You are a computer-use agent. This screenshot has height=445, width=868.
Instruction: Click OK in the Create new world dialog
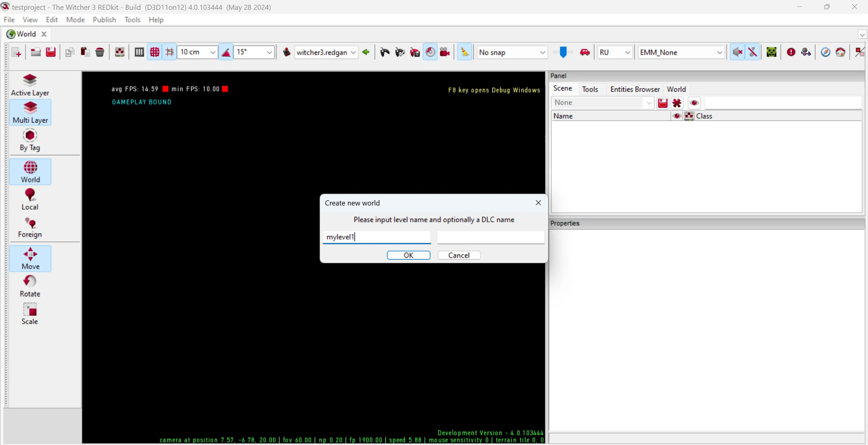pyautogui.click(x=408, y=255)
